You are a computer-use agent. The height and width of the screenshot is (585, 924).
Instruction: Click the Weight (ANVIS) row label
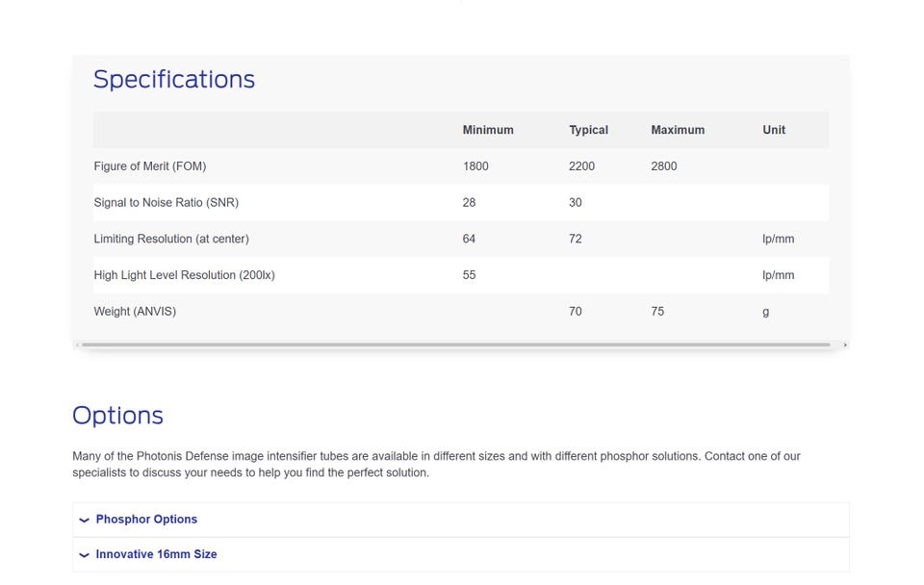(x=135, y=312)
